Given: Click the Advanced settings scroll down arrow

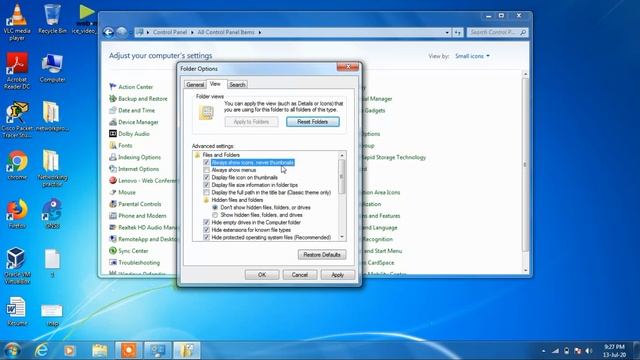Looking at the screenshot, I should point(342,237).
